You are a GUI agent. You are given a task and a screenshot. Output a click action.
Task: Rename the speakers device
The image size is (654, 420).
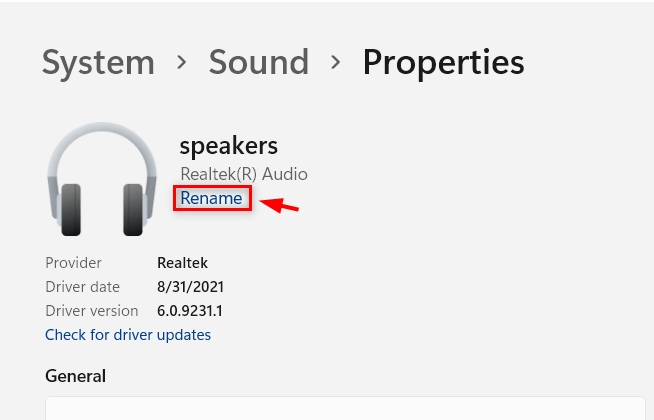[x=211, y=198]
